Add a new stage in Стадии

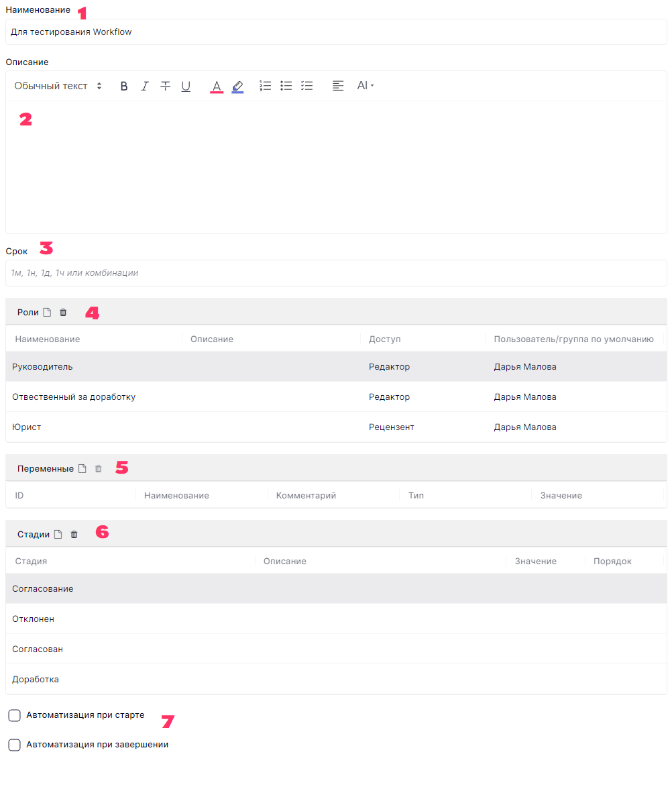(58, 534)
